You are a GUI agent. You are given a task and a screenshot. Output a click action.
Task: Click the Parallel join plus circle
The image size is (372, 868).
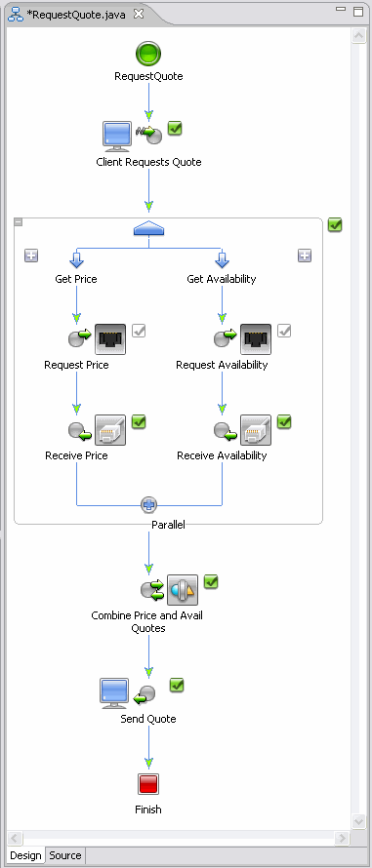pos(148,505)
